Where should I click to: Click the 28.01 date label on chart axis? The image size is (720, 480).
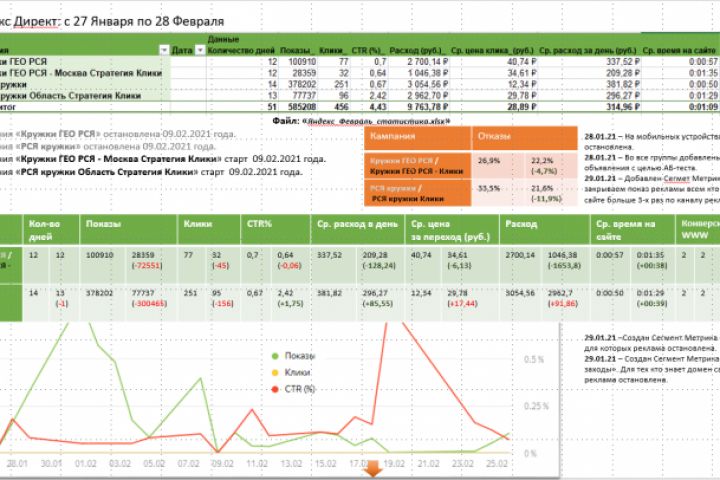point(17,464)
